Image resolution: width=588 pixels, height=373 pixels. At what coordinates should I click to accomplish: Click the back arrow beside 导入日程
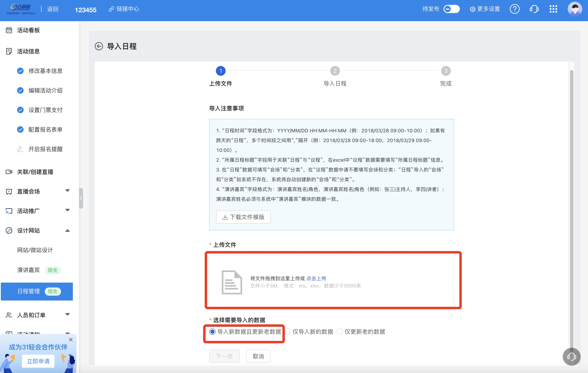coord(99,46)
